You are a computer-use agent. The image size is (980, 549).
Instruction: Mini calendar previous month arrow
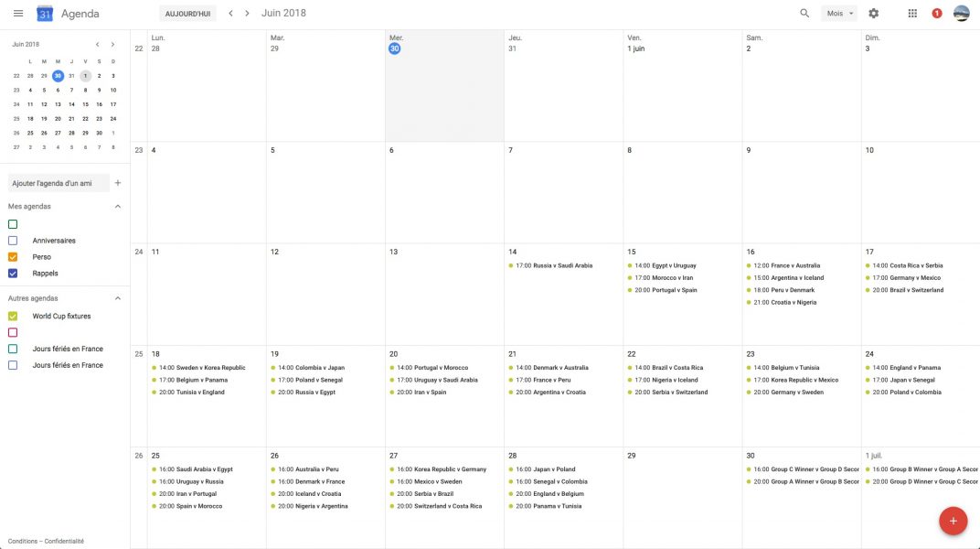click(98, 45)
